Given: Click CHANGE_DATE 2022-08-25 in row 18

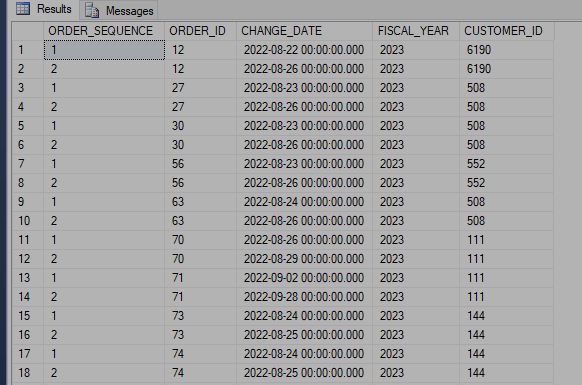Looking at the screenshot, I should 304,373.
